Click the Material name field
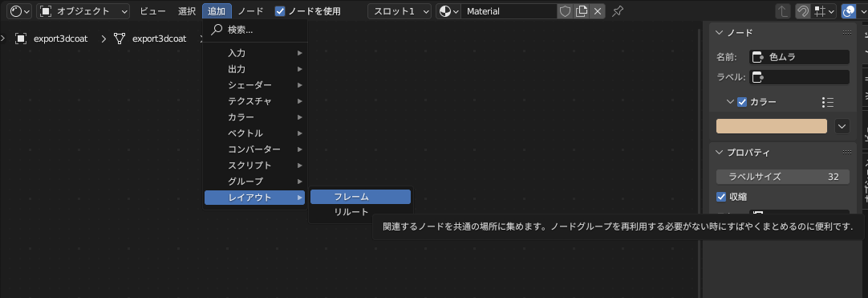The height and width of the screenshot is (298, 868). pyautogui.click(x=509, y=11)
